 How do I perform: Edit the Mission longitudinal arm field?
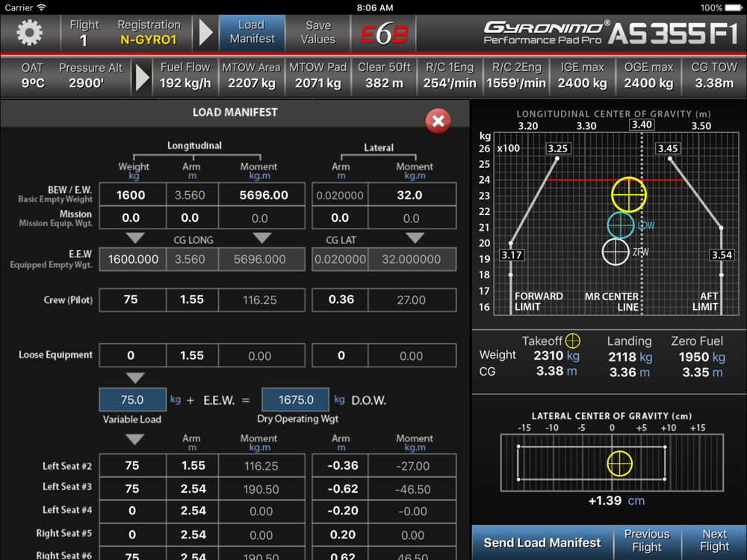click(x=192, y=217)
